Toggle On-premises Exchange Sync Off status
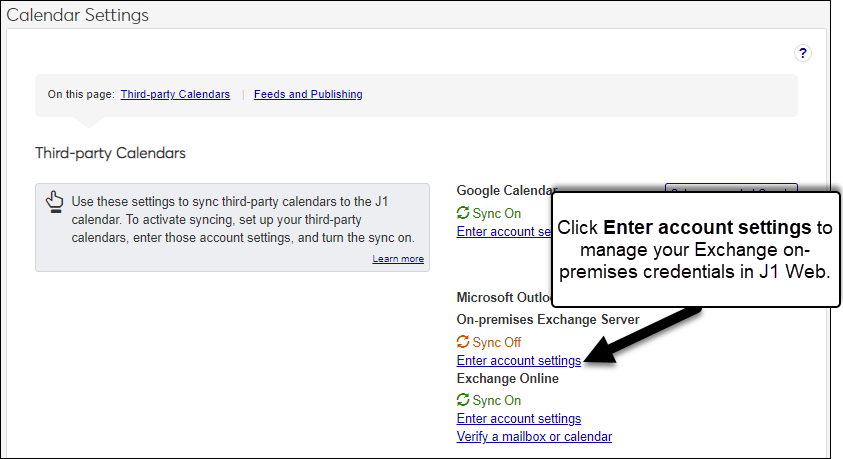 (x=497, y=342)
